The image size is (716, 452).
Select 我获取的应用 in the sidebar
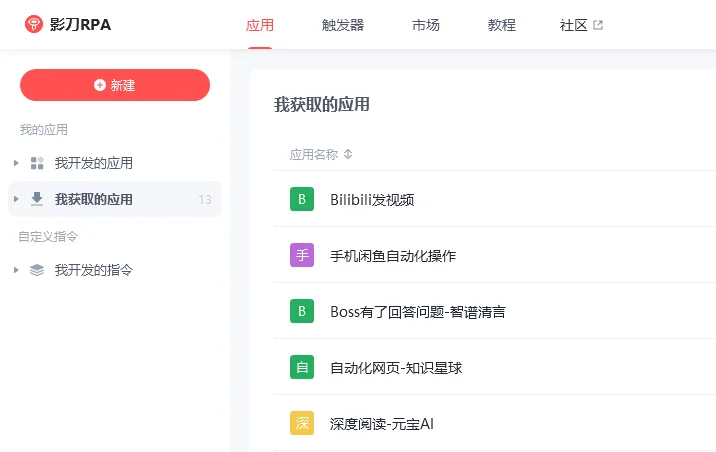pyautogui.click(x=115, y=199)
